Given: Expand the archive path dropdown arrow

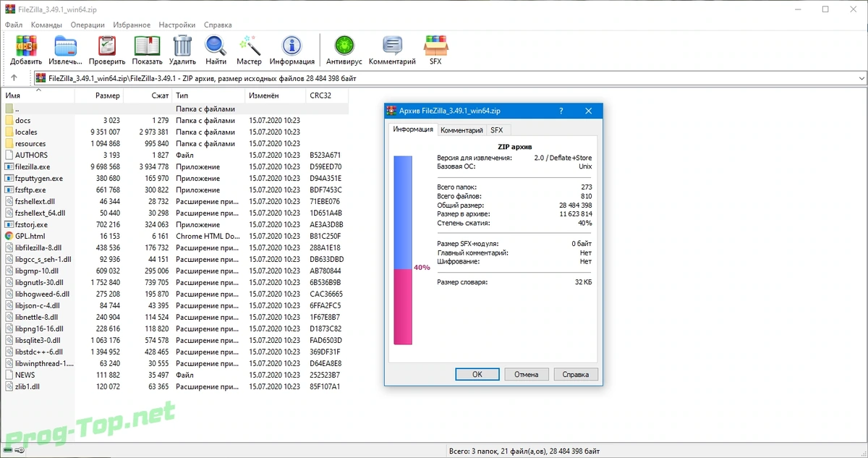Looking at the screenshot, I should (861, 78).
